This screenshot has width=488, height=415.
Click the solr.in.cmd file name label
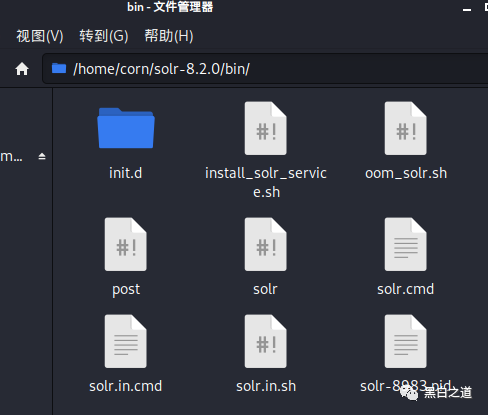coord(126,386)
